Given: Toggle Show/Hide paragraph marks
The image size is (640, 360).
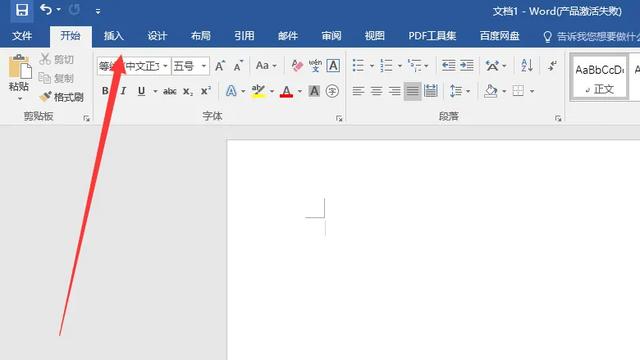Looking at the screenshot, I should (553, 66).
